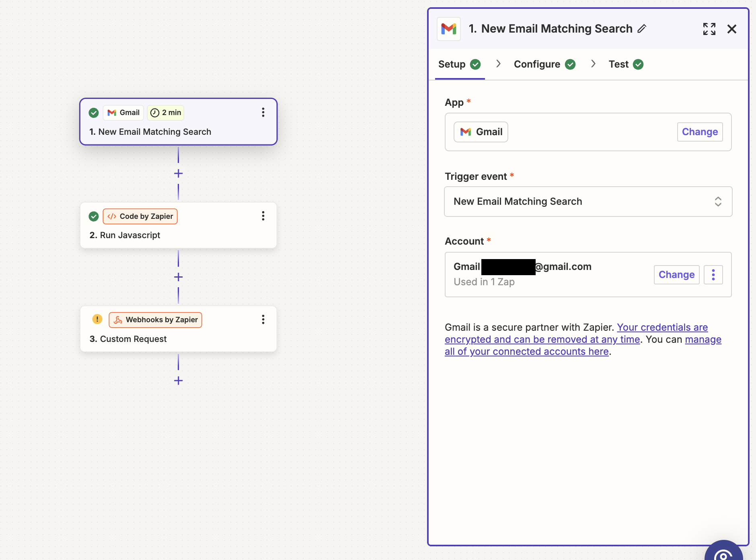Open the kebab menu beside the Account Change button
The width and height of the screenshot is (756, 560).
point(714,274)
